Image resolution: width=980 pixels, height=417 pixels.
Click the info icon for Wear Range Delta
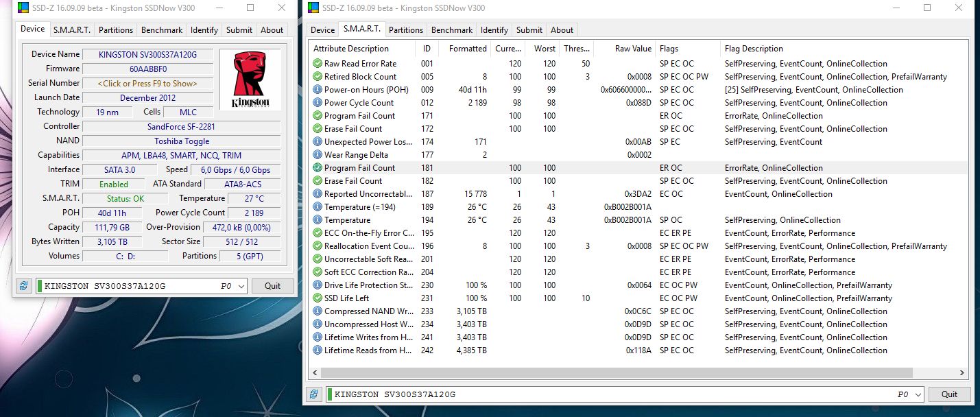coord(318,155)
